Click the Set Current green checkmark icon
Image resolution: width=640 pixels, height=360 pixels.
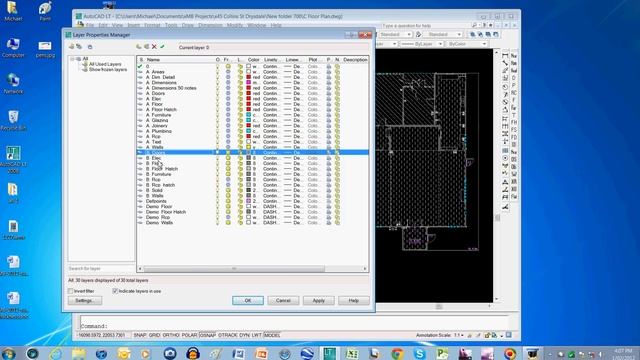click(162, 47)
